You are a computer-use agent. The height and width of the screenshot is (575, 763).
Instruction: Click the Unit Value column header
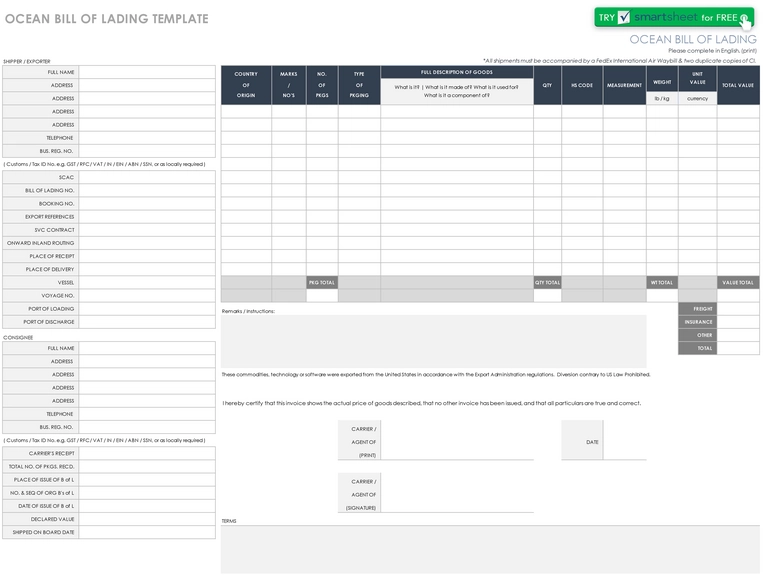click(697, 79)
